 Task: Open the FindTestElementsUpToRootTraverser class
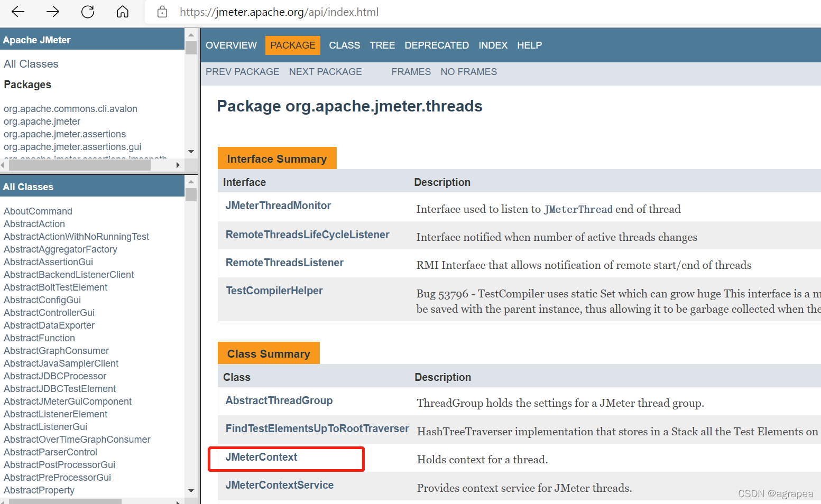tap(317, 428)
